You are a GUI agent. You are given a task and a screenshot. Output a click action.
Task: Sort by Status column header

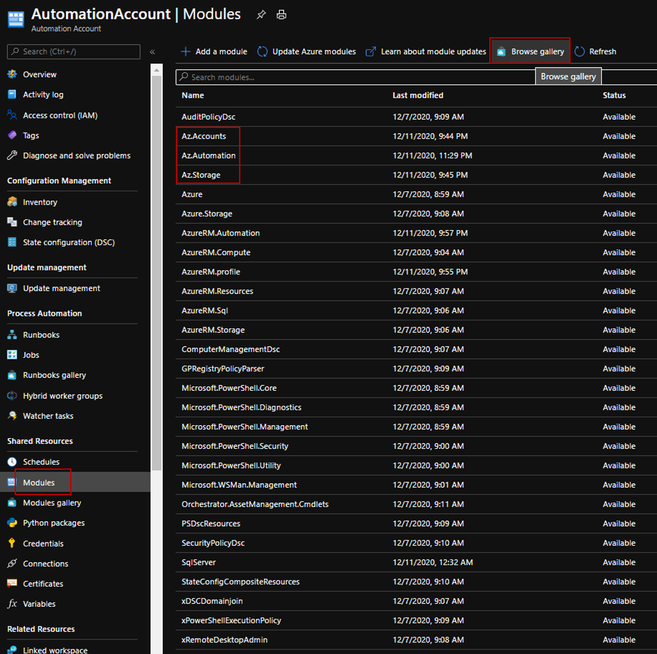(x=614, y=95)
